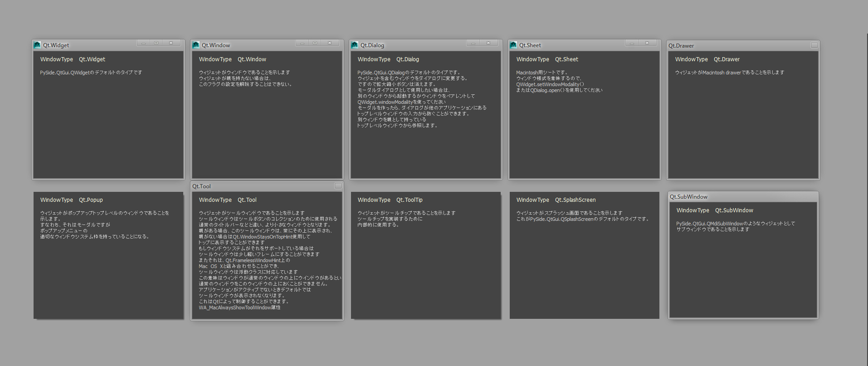
Task: Minimize the Qt.Dialog window
Action: click(x=473, y=43)
